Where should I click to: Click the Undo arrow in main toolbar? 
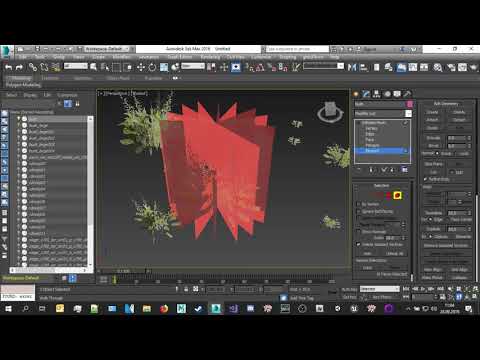pyautogui.click(x=9, y=67)
